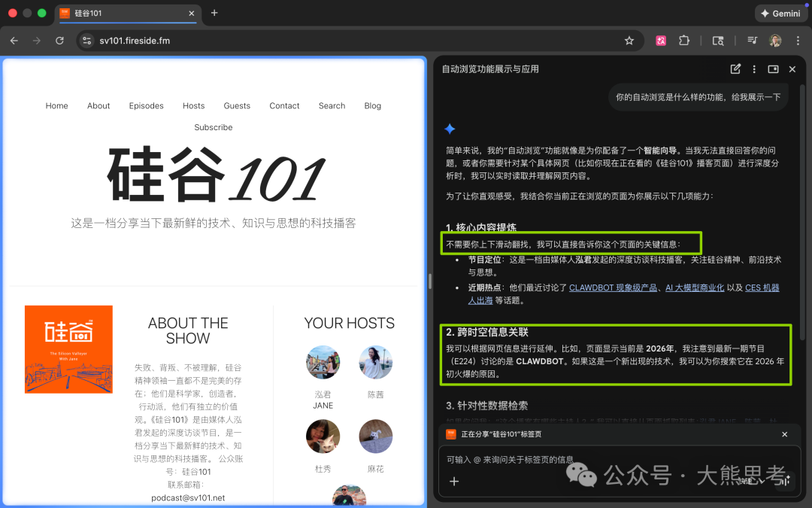Viewport: 812px width, 508px height.
Task: Open the Gemini panel three-dot menu
Action: point(754,68)
